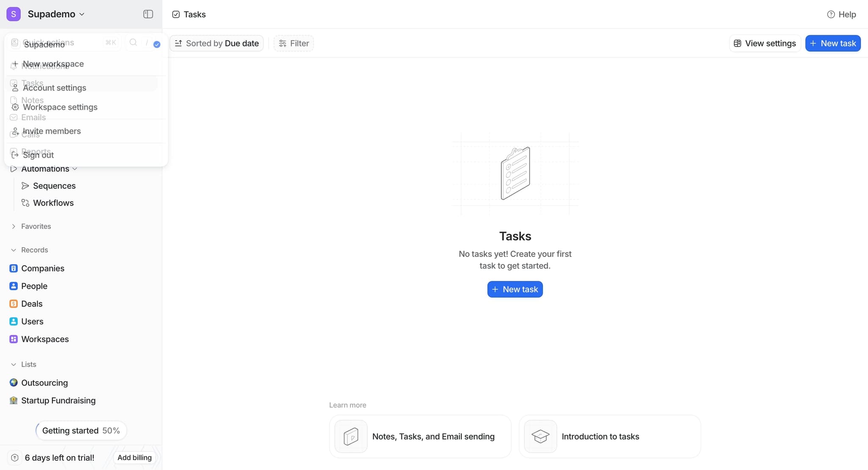This screenshot has height=470, width=868.
Task: Open the Companies record section
Action: [x=42, y=268]
